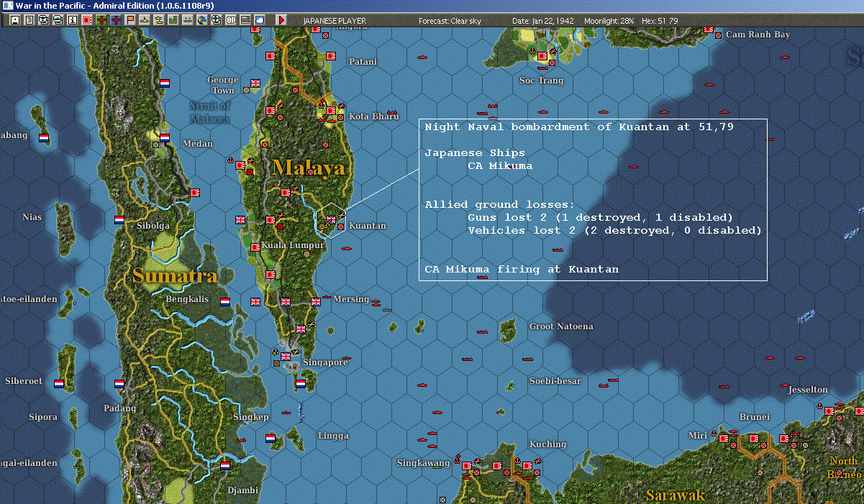Viewport: 864px width, 504px height.
Task: Click the 'Hex: 51 79' status text
Action: click(658, 21)
